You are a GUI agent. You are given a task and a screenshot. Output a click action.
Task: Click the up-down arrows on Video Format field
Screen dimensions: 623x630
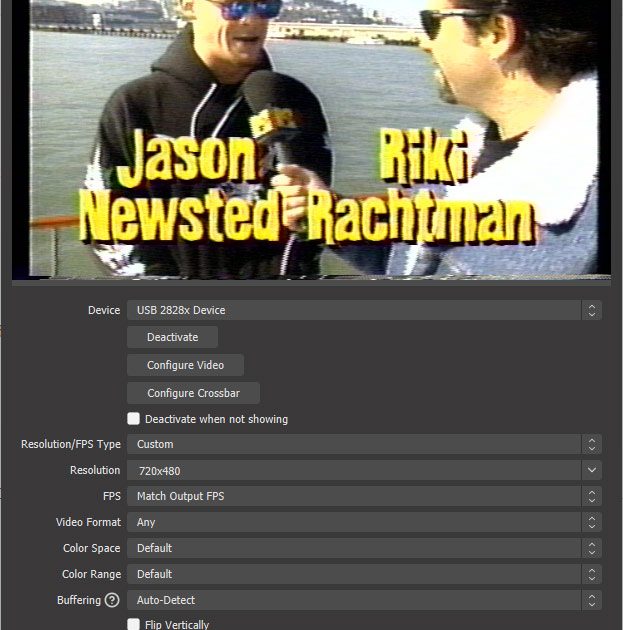[x=591, y=522]
